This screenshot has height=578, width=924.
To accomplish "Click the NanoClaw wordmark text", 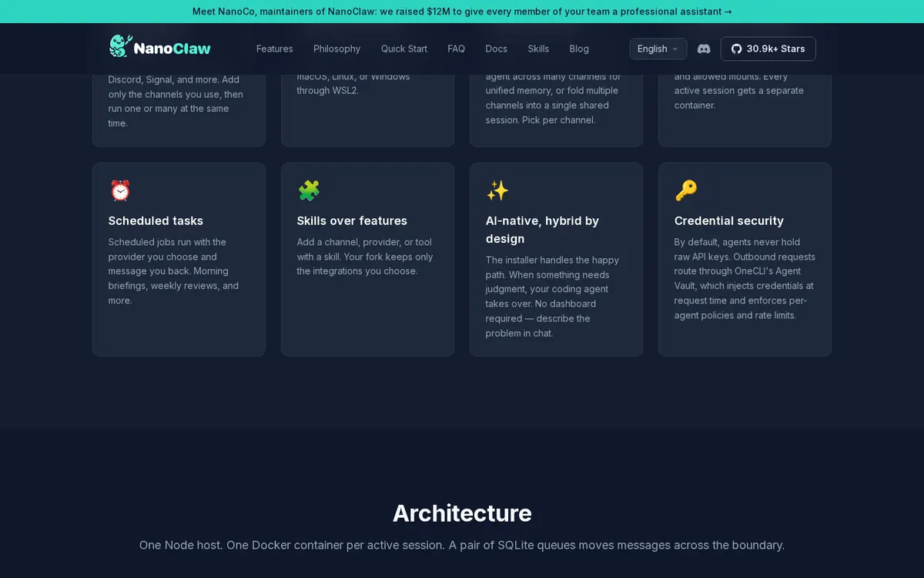I will [x=172, y=49].
